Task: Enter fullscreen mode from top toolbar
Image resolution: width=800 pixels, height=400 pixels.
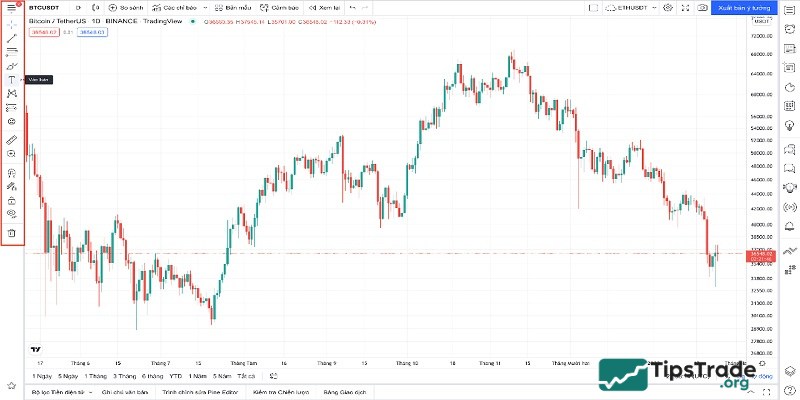Action: tap(685, 7)
